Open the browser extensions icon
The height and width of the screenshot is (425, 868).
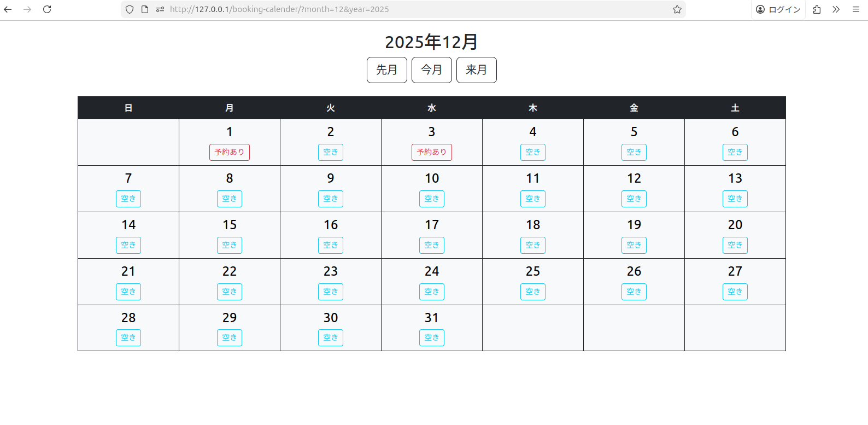click(x=817, y=9)
